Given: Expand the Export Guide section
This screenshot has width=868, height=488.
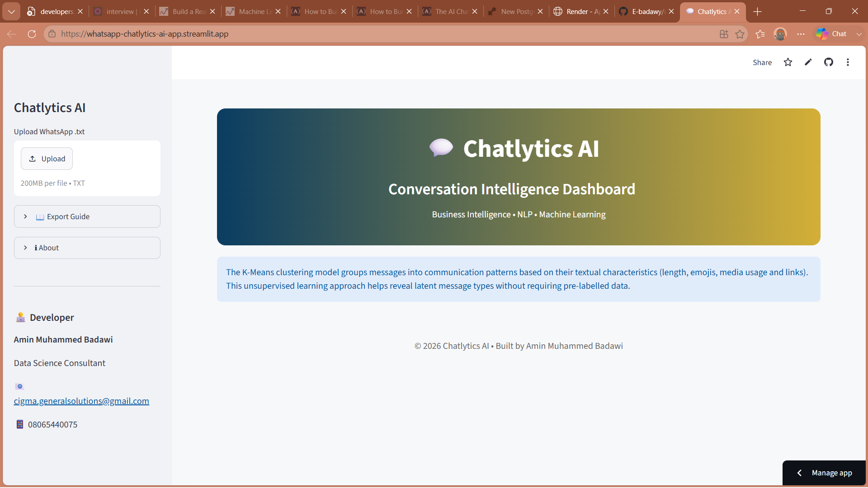Looking at the screenshot, I should 87,216.
